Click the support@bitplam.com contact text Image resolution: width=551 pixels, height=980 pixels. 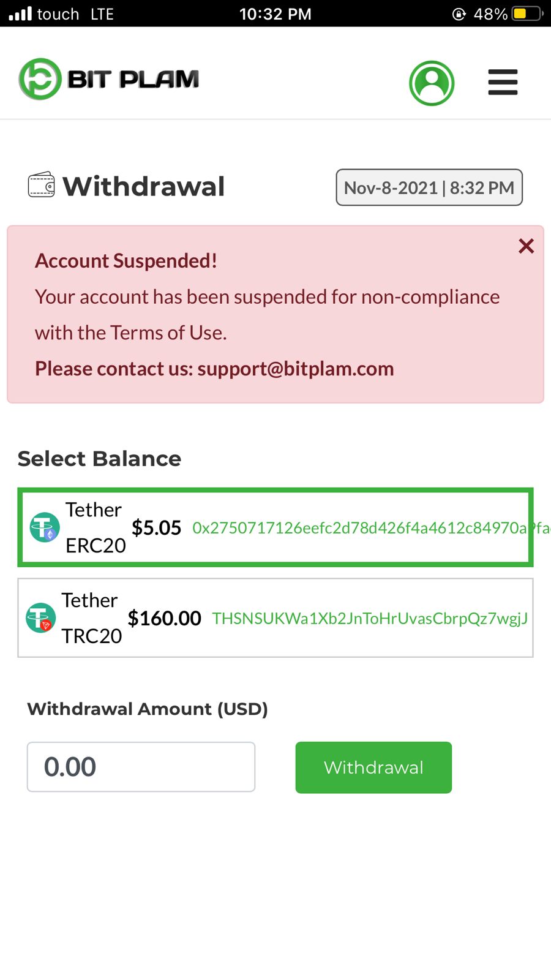tap(296, 369)
